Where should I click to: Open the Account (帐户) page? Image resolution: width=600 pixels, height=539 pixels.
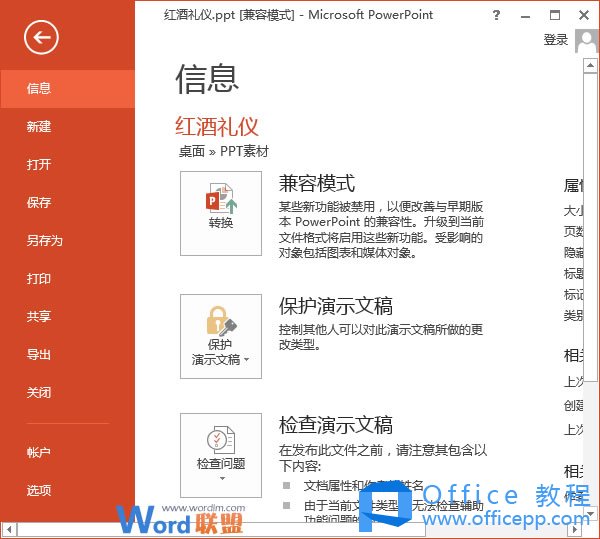(x=40, y=453)
